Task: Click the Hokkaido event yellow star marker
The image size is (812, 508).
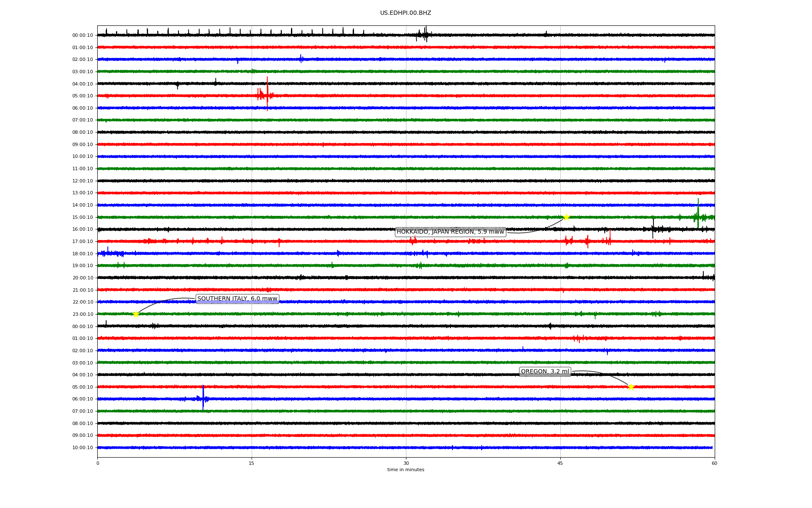Action: (566, 217)
